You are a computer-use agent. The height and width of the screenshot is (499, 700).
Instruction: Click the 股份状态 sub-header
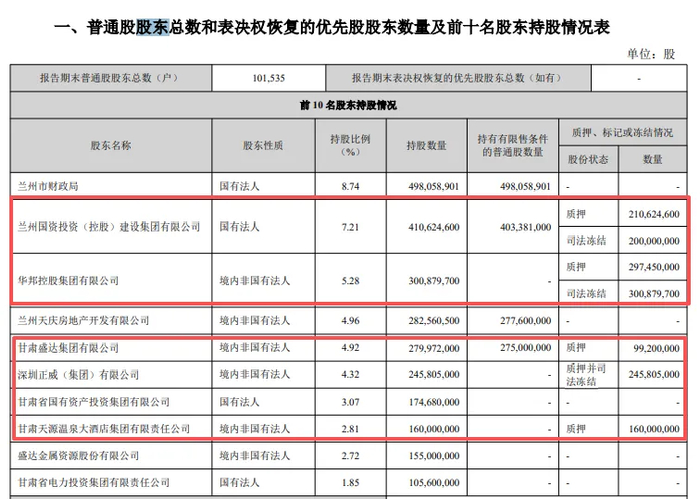point(588,159)
